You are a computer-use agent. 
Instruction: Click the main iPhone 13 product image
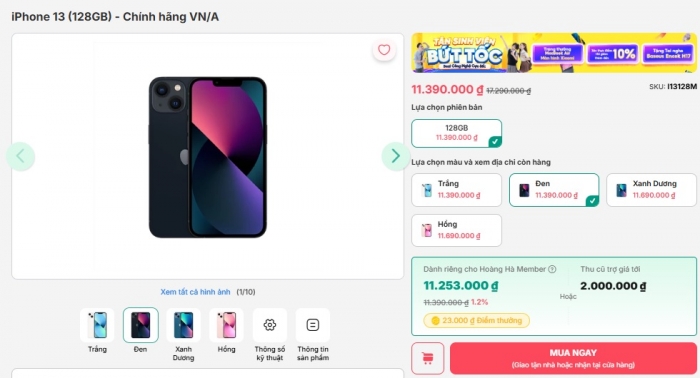click(x=208, y=157)
